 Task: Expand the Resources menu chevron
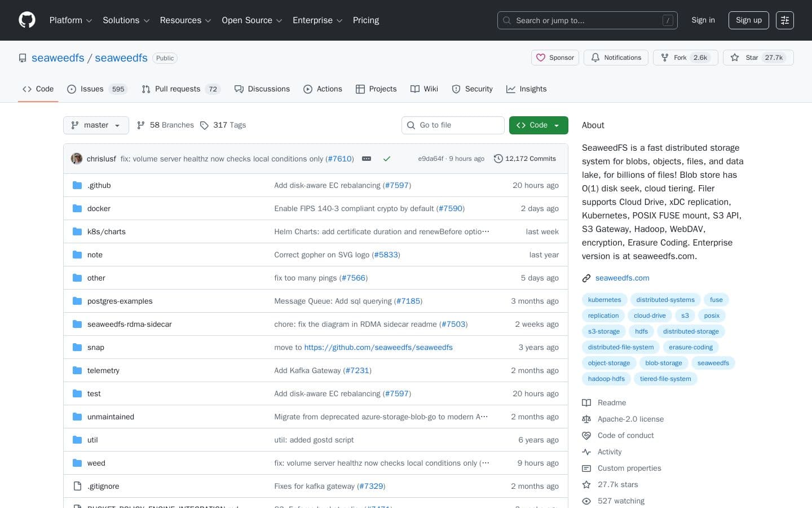(x=208, y=20)
